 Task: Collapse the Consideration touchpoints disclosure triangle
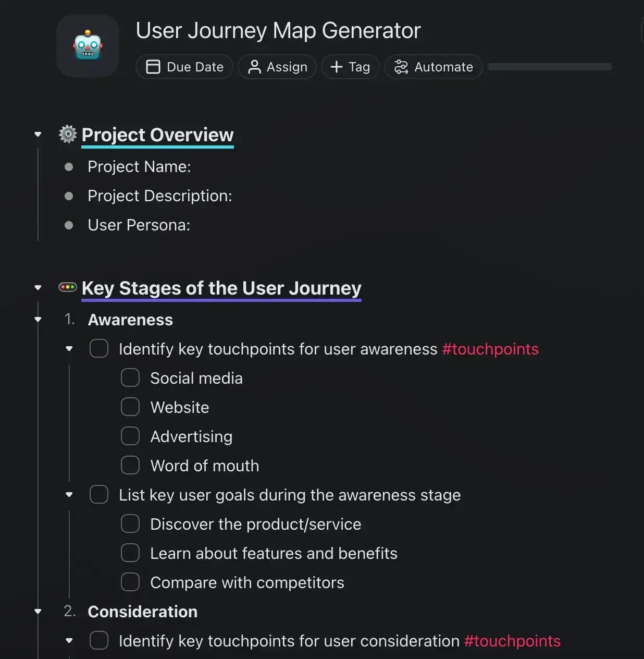(x=69, y=640)
